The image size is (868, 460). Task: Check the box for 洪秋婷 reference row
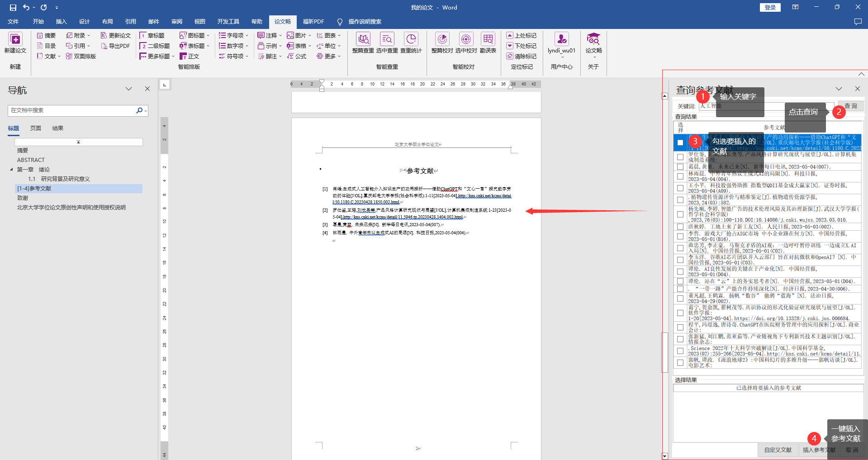point(680,227)
